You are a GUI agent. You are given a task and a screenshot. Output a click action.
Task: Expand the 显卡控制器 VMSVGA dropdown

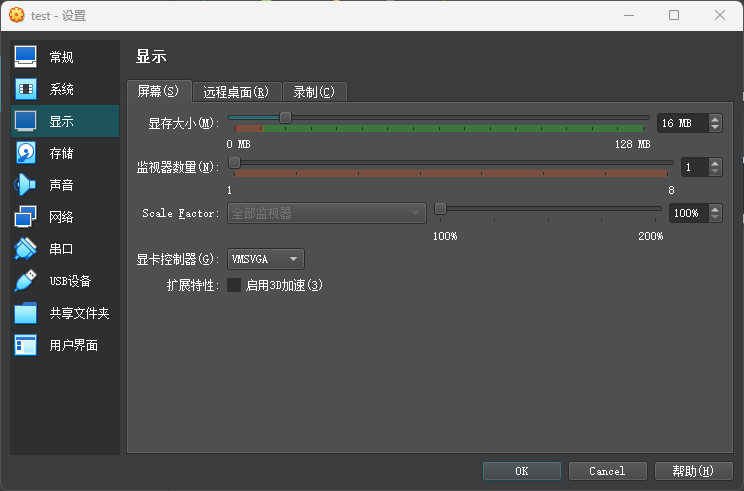[266, 259]
